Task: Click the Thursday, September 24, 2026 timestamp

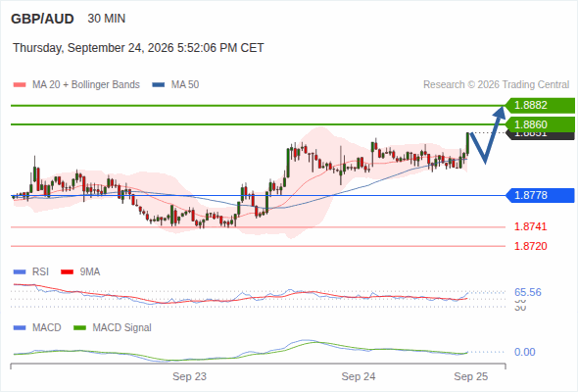Action: point(138,48)
